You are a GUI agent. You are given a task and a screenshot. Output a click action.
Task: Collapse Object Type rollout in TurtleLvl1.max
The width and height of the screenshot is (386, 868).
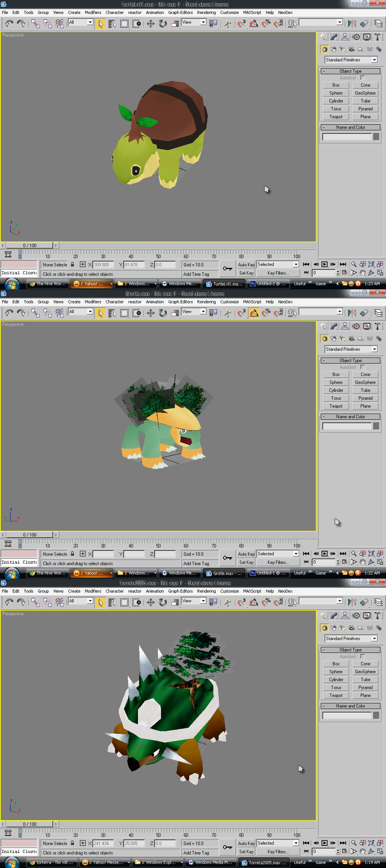click(x=350, y=71)
